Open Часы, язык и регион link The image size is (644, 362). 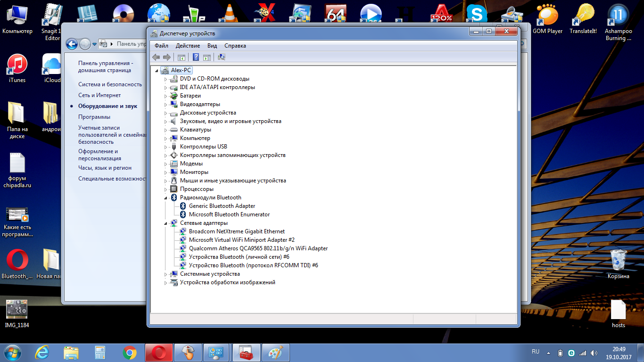tap(105, 168)
